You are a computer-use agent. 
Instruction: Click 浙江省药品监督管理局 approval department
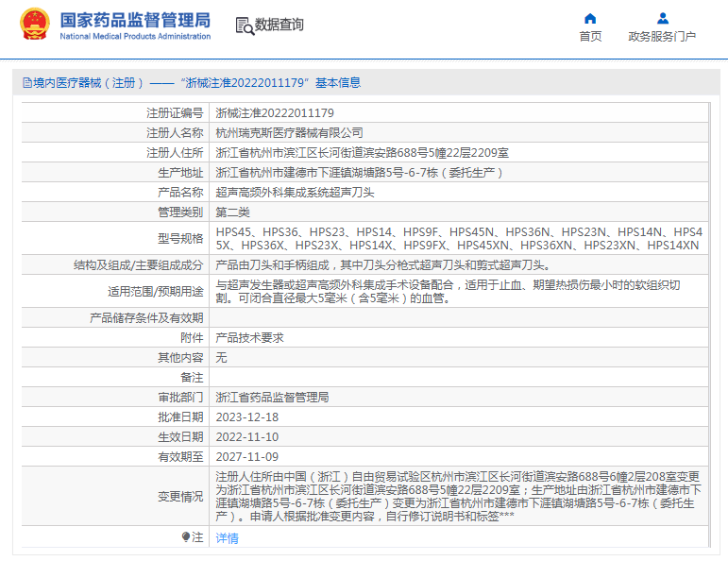tap(272, 398)
